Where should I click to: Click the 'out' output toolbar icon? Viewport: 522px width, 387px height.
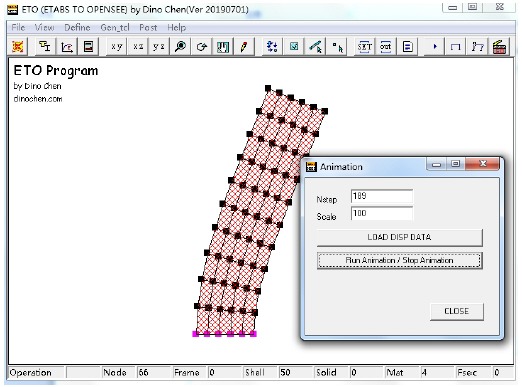pos(386,47)
